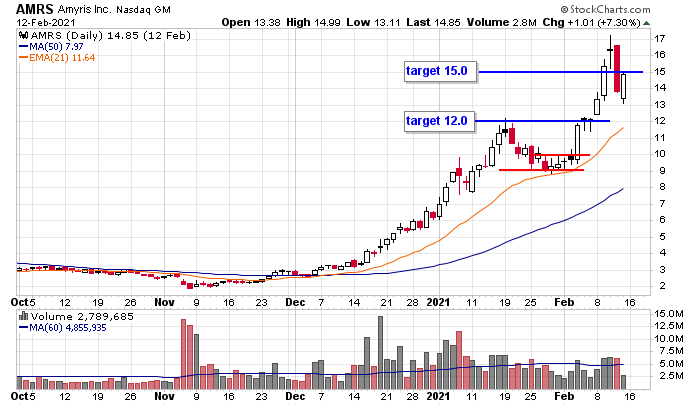Click the green up-arrow change indicator

[646, 23]
